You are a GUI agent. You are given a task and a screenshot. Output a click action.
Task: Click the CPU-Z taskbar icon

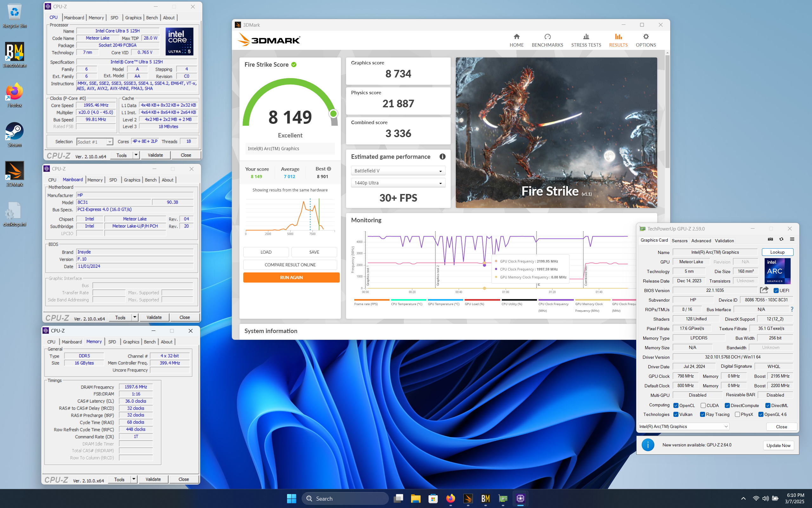click(x=520, y=498)
